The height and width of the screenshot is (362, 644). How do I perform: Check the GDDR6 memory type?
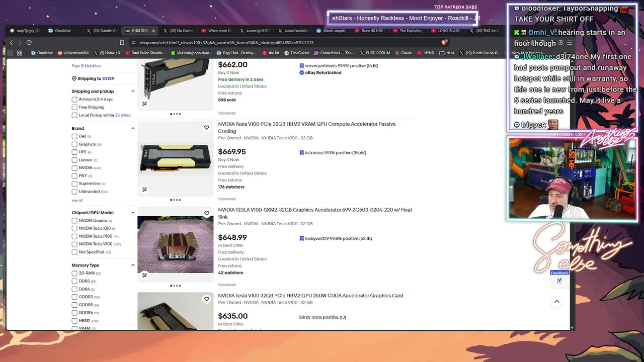[x=74, y=313]
